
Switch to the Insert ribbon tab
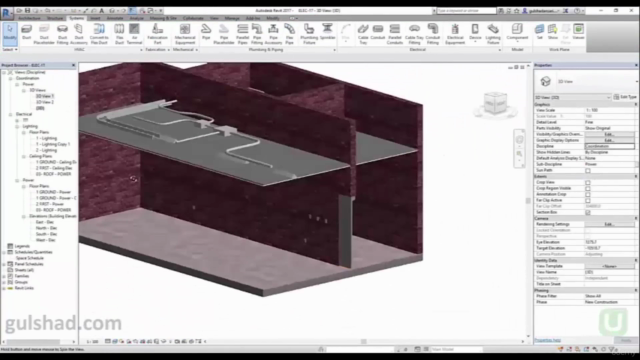pyautogui.click(x=95, y=18)
